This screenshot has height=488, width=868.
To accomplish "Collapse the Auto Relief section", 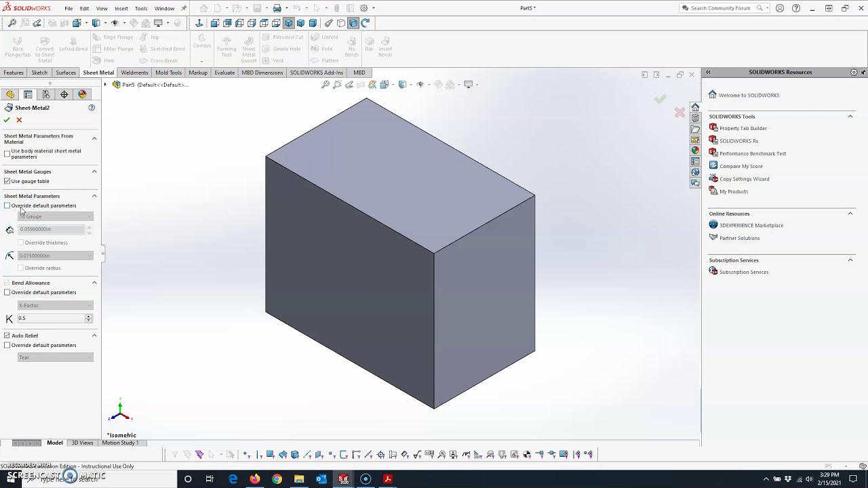I will click(94, 335).
